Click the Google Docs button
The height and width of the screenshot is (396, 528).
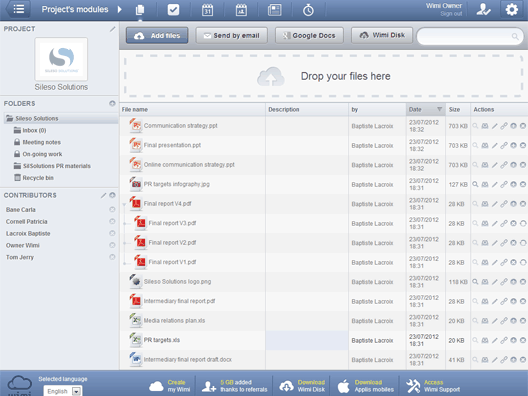click(x=309, y=35)
